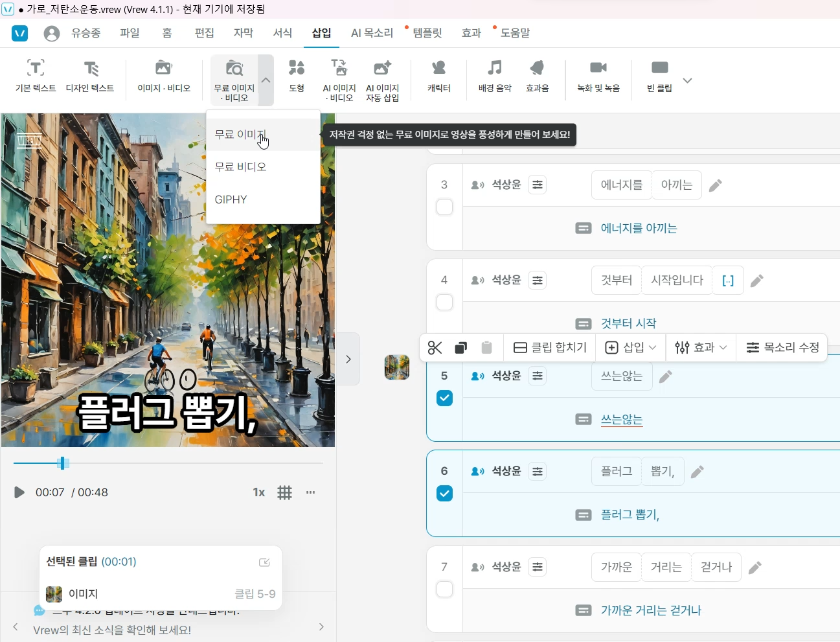Edit clip 7 words with pencil icon
This screenshot has width=840, height=642.
(755, 568)
